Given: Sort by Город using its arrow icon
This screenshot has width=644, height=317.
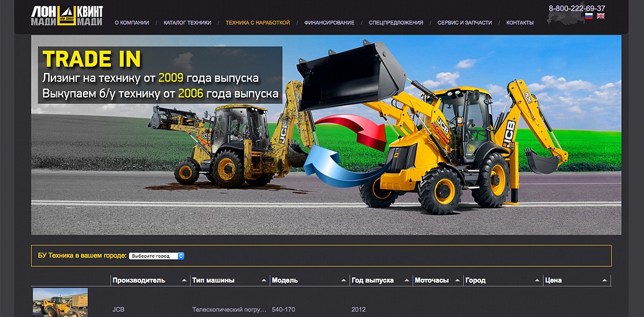Looking at the screenshot, I should pyautogui.click(x=537, y=280).
